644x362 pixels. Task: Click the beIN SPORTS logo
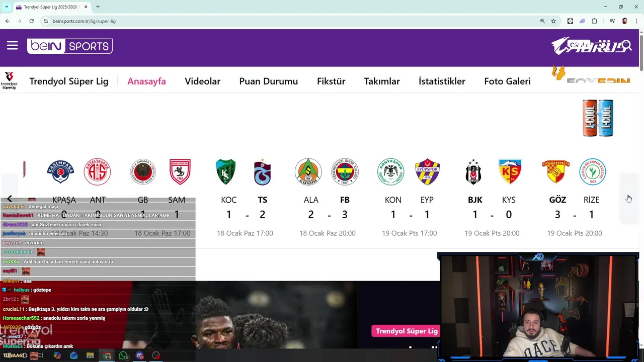pos(70,46)
